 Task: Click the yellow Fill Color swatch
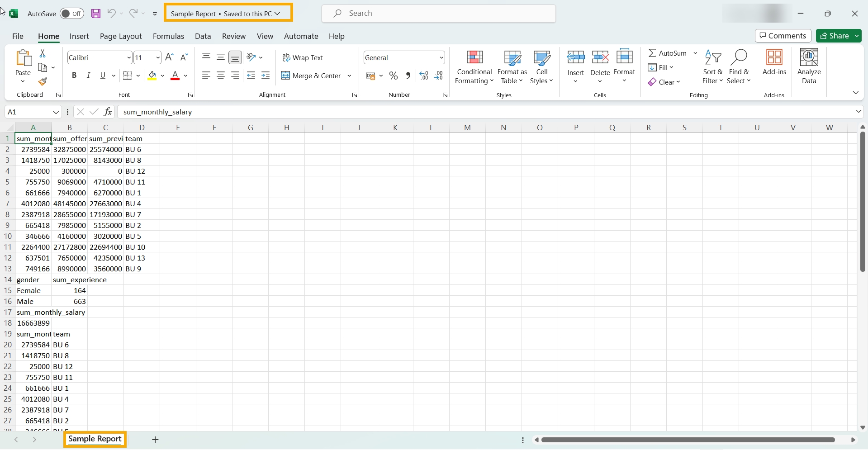(152, 76)
